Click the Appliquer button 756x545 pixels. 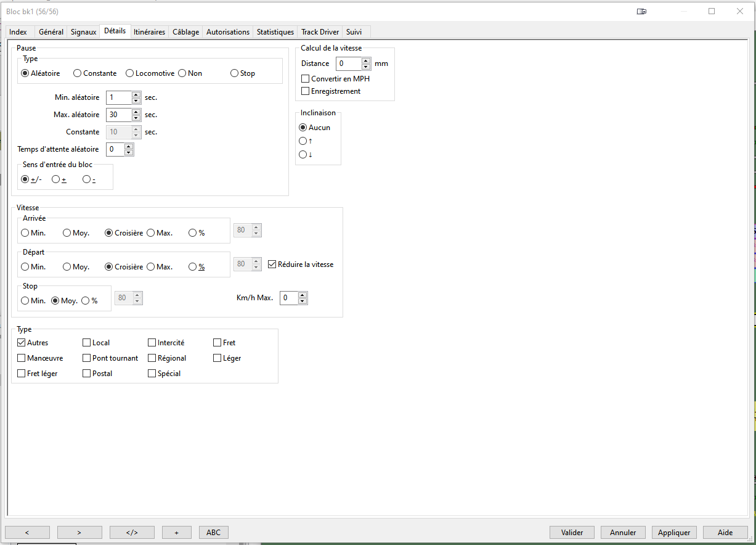675,533
